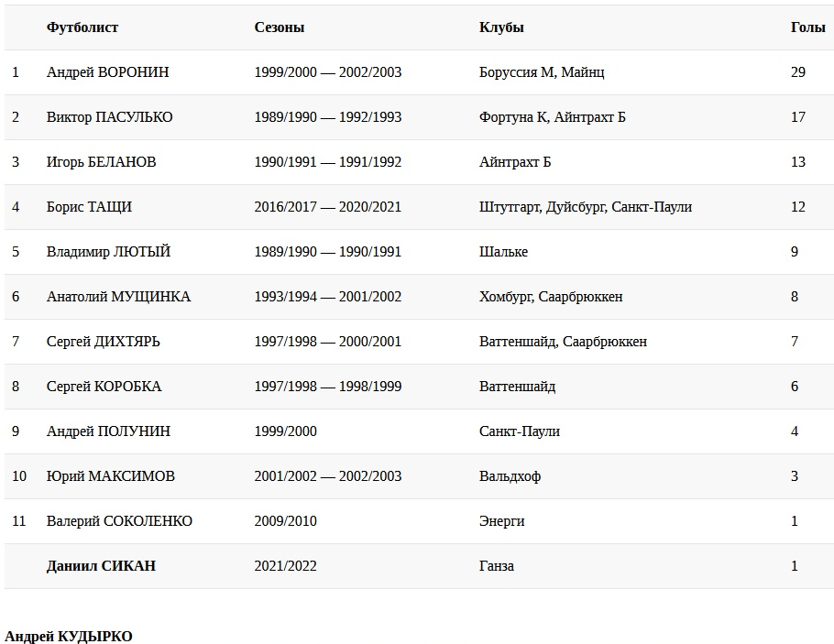
Task: Click the 'Ганза' club cell
Action: [496, 566]
